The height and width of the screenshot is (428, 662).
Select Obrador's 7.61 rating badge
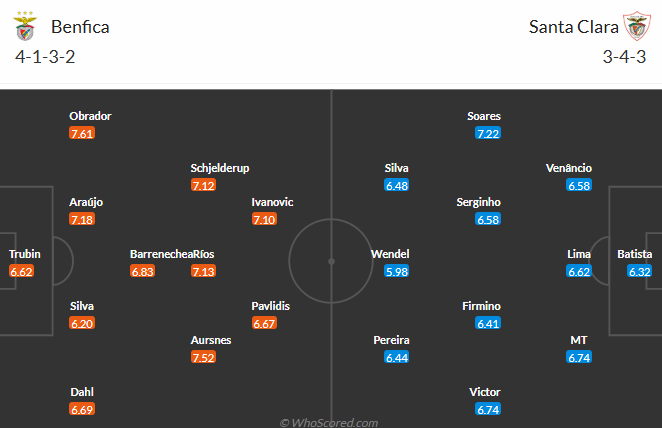pyautogui.click(x=82, y=133)
